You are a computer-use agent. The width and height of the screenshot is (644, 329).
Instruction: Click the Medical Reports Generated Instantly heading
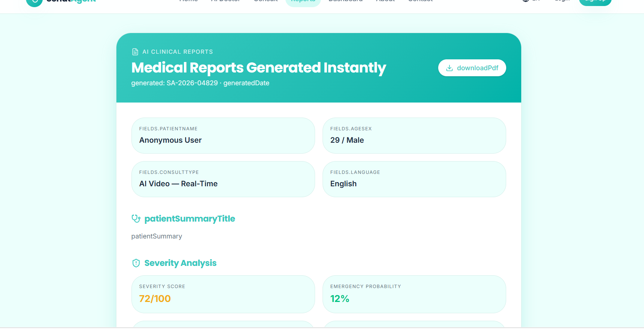259,68
